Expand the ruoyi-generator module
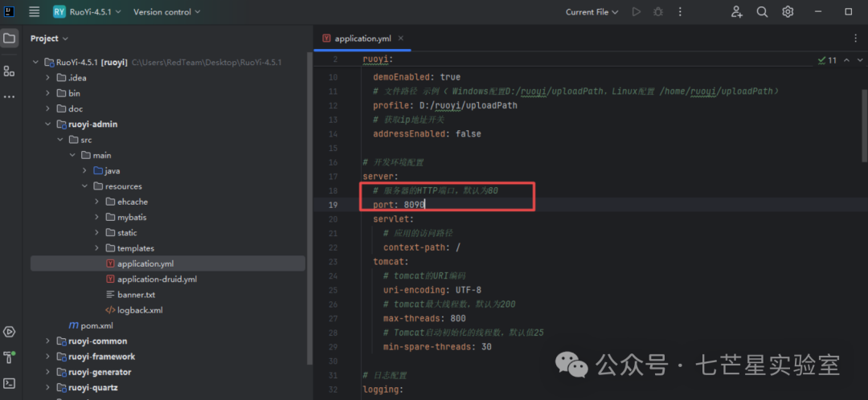Viewport: 868px width, 400px height. pos(48,372)
